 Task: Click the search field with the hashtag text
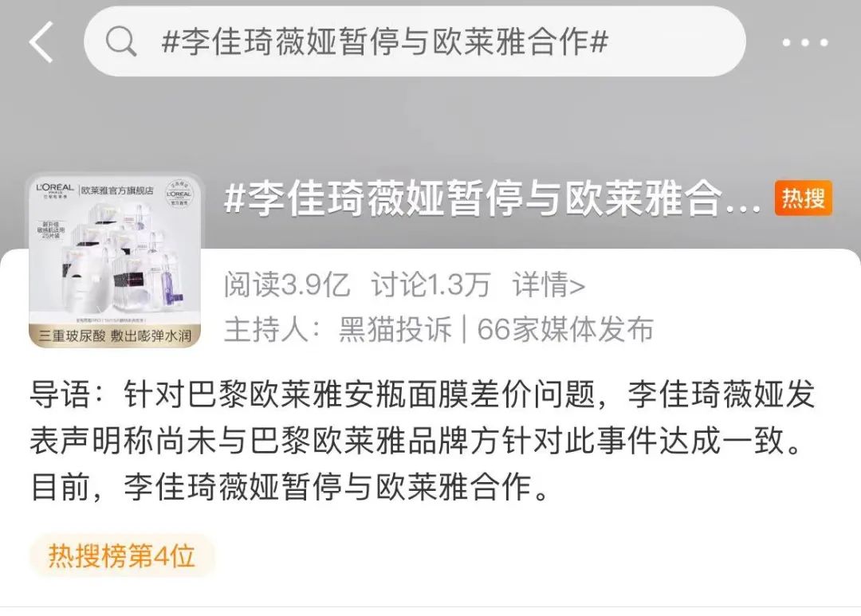[415, 41]
